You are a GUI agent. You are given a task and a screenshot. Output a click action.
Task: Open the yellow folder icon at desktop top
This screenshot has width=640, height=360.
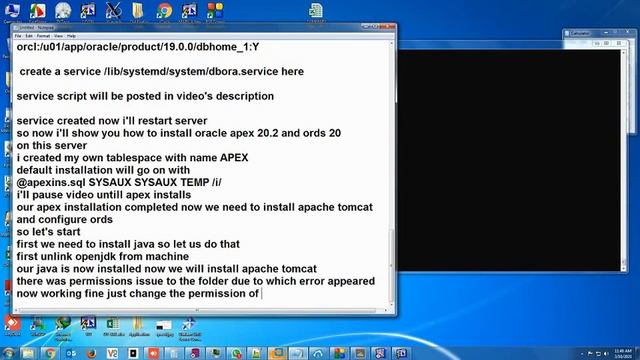(x=138, y=11)
